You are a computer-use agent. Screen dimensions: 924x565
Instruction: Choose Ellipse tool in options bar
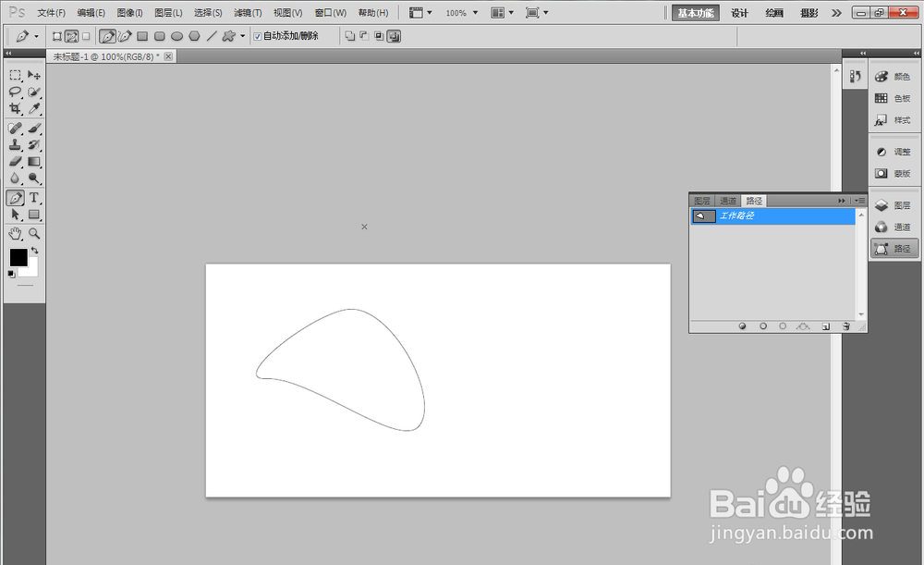176,37
